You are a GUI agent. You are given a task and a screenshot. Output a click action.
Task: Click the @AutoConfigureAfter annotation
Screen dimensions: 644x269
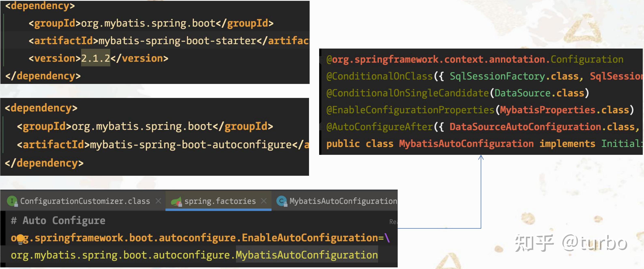click(x=379, y=127)
